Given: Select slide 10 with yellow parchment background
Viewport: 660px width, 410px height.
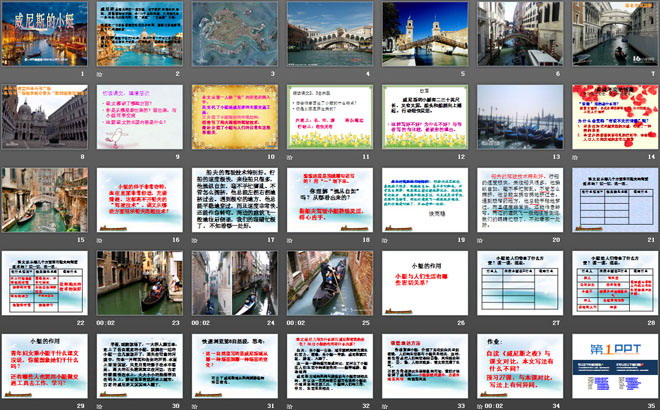Looking at the screenshot, I should tap(235, 117).
